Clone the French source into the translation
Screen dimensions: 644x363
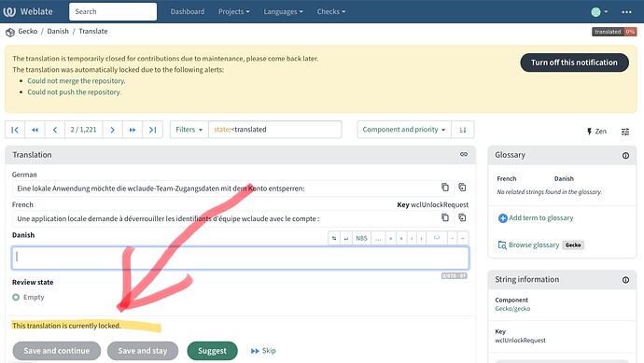point(462,217)
